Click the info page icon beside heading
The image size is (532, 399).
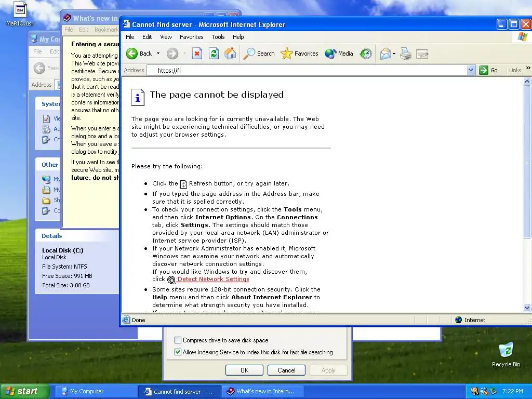pyautogui.click(x=138, y=98)
